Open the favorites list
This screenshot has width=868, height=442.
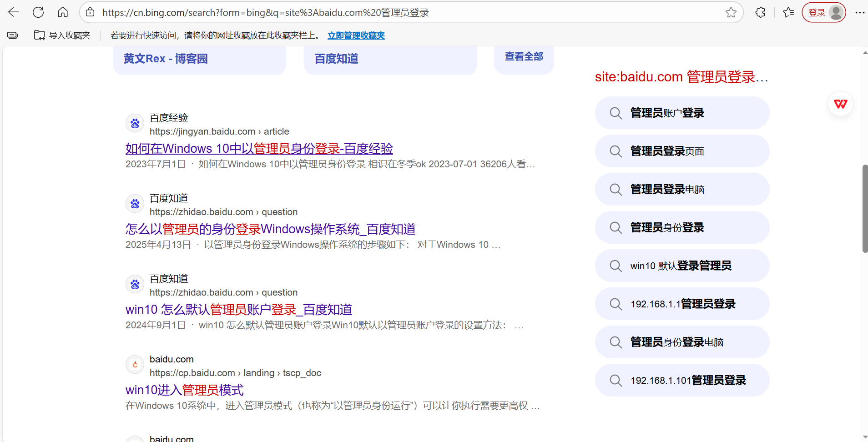788,12
